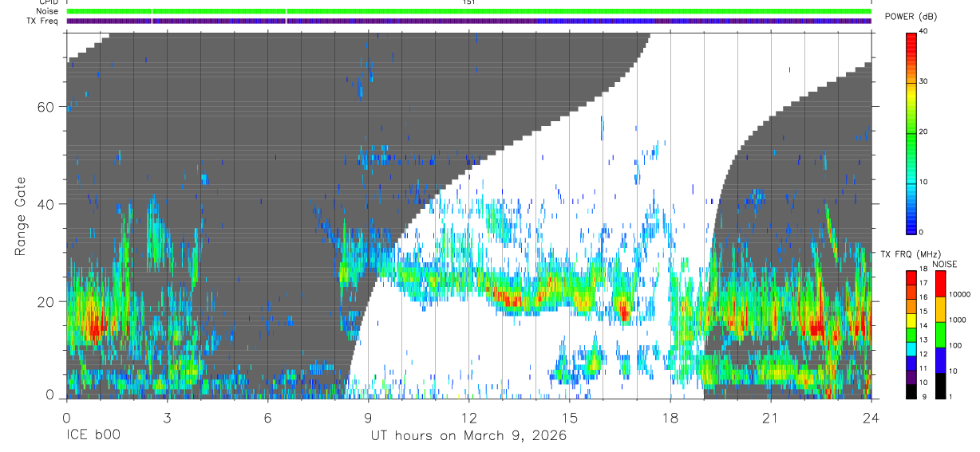Click the green Noise strip above the plot
The height and width of the screenshot is (452, 980).
coord(468,11)
